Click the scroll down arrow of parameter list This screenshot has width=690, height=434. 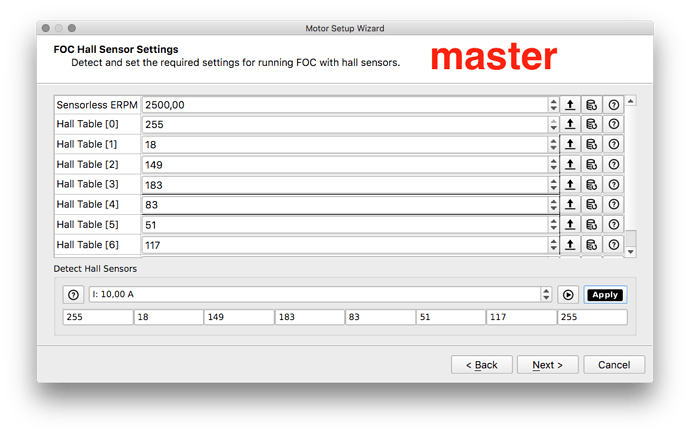pos(631,252)
